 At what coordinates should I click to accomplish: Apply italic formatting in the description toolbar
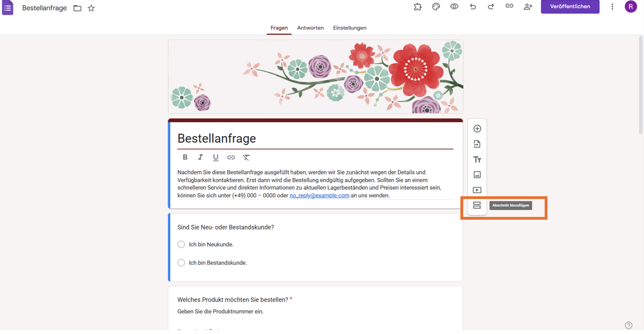point(200,157)
